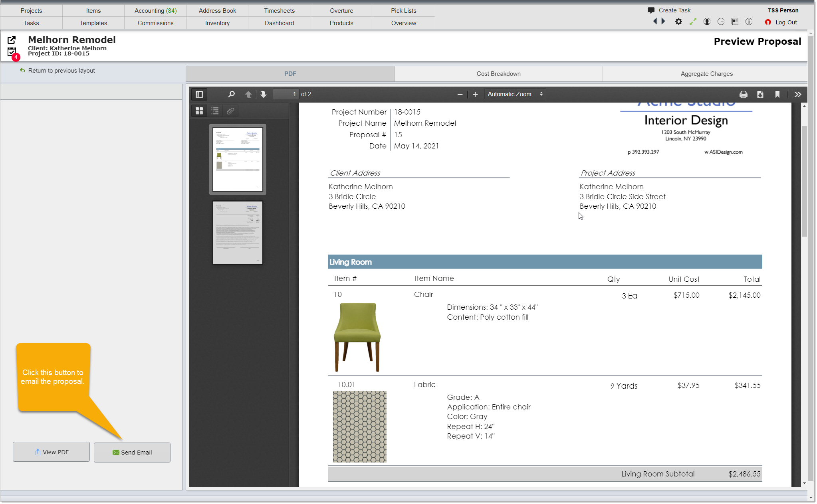The height and width of the screenshot is (504, 817).
Task: Open the Overture menu
Action: tap(341, 11)
